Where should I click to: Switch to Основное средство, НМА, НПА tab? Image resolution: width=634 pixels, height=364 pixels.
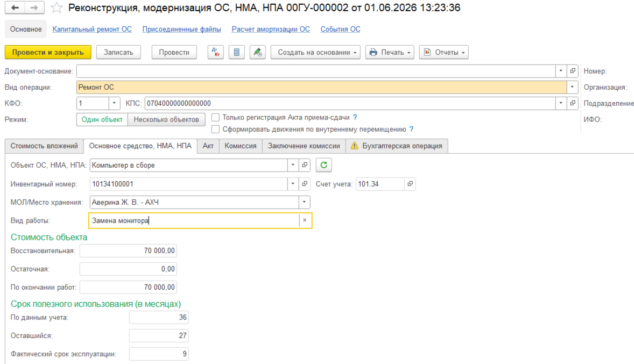tap(140, 146)
